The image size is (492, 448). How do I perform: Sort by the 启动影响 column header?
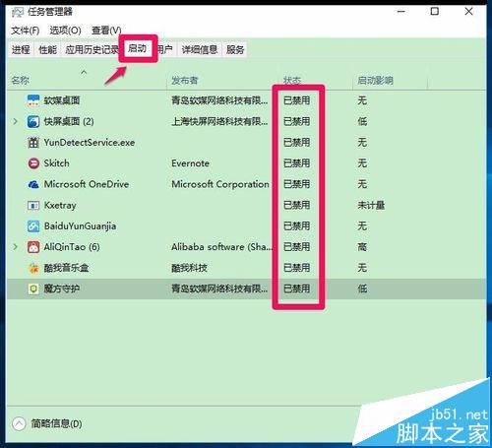coord(375,81)
